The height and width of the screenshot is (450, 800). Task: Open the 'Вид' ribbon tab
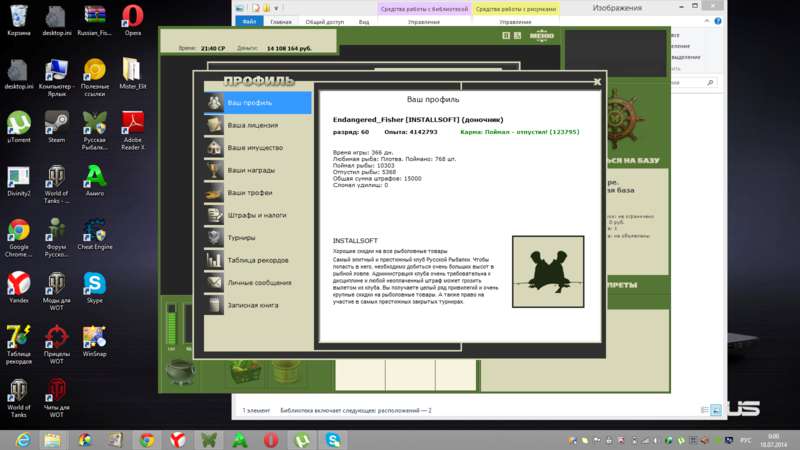[364, 22]
